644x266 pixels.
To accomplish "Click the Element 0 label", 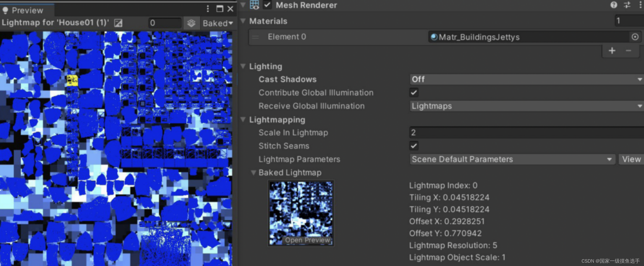I will click(287, 37).
